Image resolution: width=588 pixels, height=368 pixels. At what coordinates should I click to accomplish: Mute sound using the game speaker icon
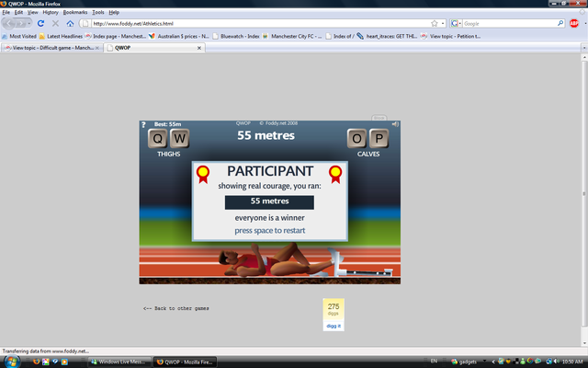click(395, 124)
